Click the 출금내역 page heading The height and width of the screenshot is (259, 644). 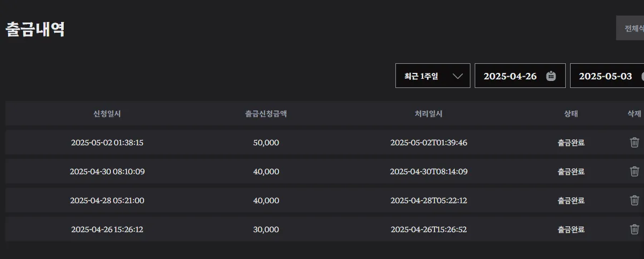pyautogui.click(x=35, y=29)
